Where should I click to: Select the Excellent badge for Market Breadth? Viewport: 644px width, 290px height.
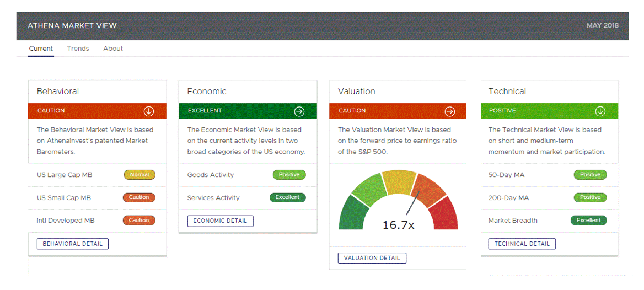click(x=588, y=221)
